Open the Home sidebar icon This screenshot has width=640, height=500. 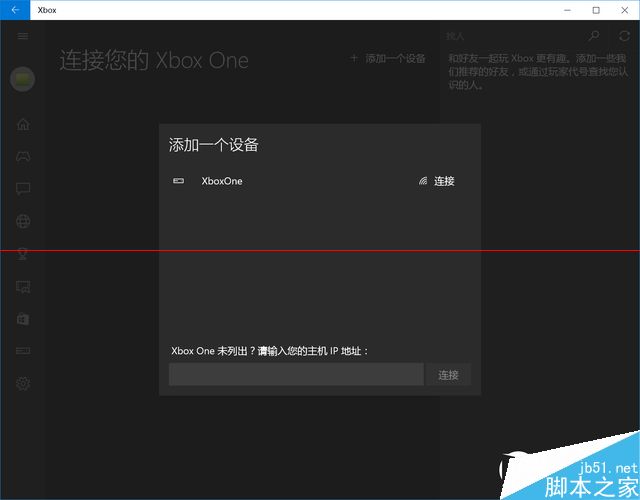click(23, 124)
